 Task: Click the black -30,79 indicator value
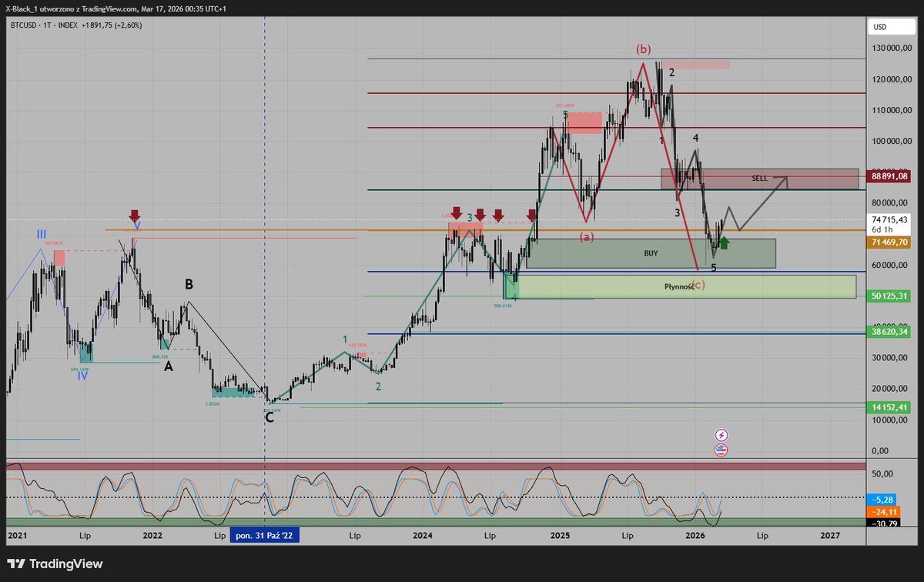(x=882, y=523)
